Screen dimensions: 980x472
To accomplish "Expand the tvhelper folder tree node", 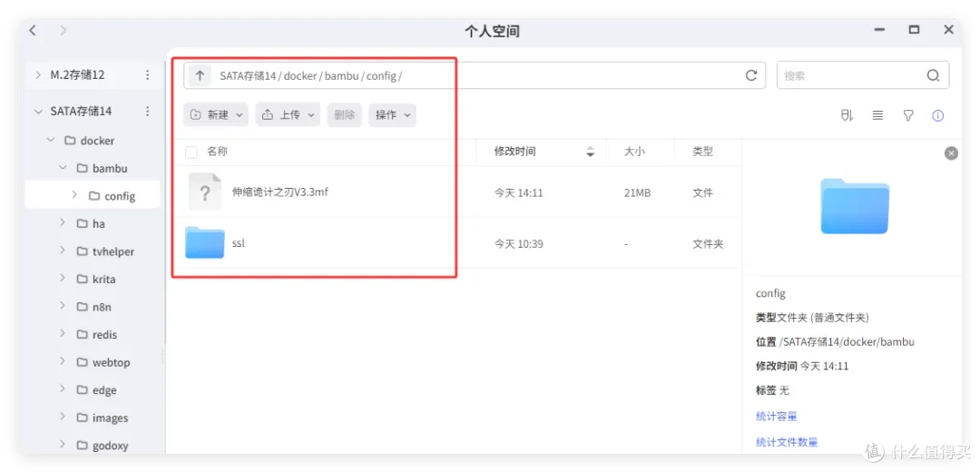I will [63, 251].
